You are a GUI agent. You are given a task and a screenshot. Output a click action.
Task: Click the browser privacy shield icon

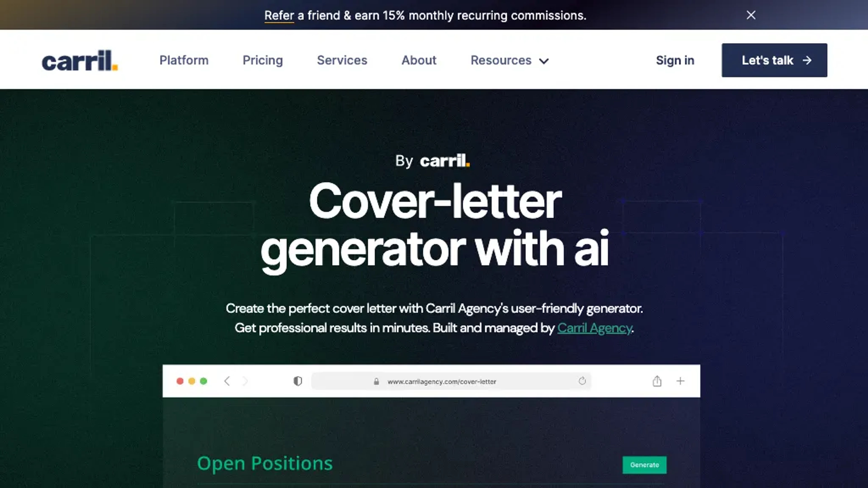pyautogui.click(x=297, y=381)
